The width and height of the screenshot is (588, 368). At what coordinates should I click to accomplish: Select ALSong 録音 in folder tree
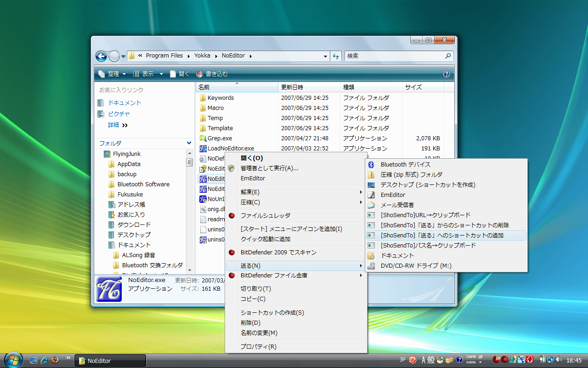[x=139, y=255]
